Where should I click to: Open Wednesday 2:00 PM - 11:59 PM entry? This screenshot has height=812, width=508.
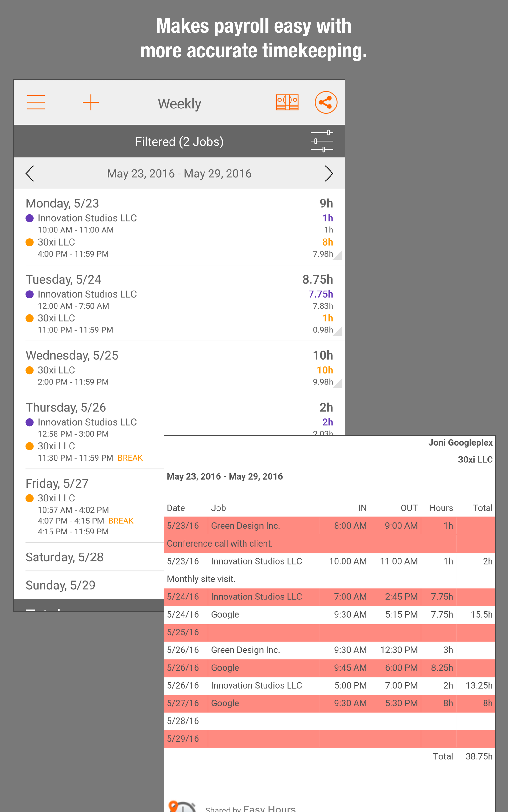[73, 382]
